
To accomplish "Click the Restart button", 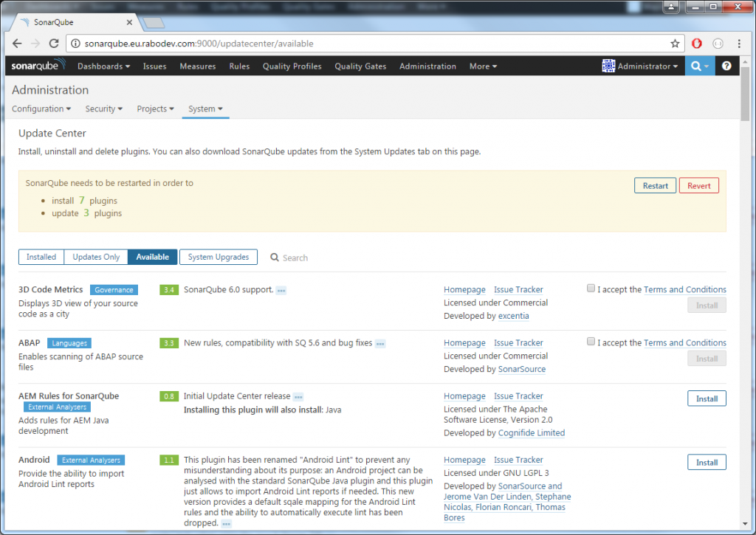I will [656, 185].
